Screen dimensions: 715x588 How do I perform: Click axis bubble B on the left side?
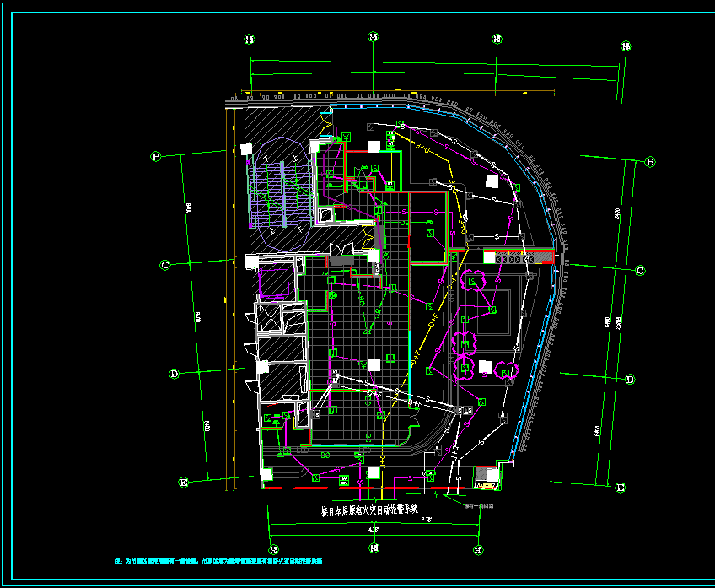pos(155,156)
